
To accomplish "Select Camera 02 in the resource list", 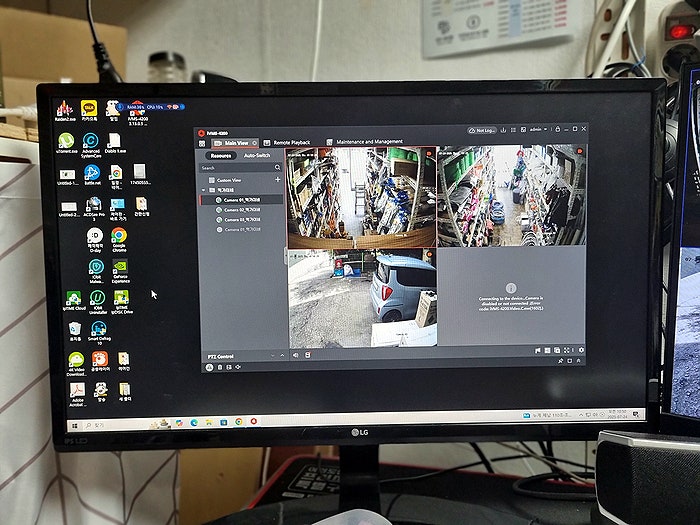I will 242,210.
